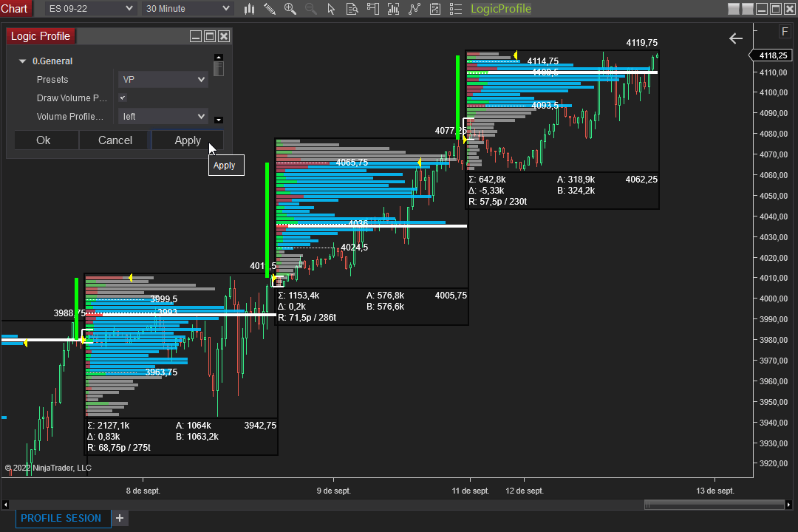Select the cursor pointer tool
Viewport: 798px width, 532px height.
pos(331,9)
